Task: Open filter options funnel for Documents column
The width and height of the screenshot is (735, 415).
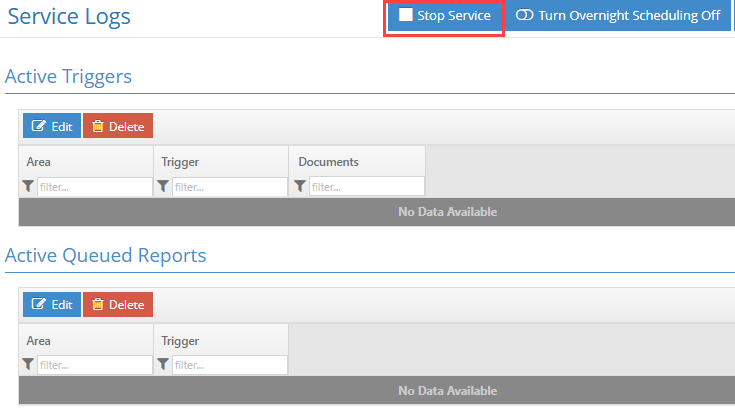Action: click(300, 186)
